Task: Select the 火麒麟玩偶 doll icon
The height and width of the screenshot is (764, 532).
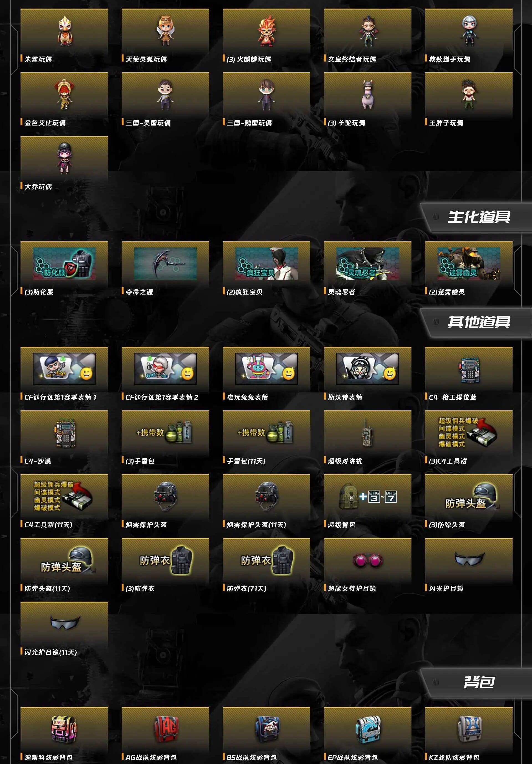Action: tap(266, 30)
